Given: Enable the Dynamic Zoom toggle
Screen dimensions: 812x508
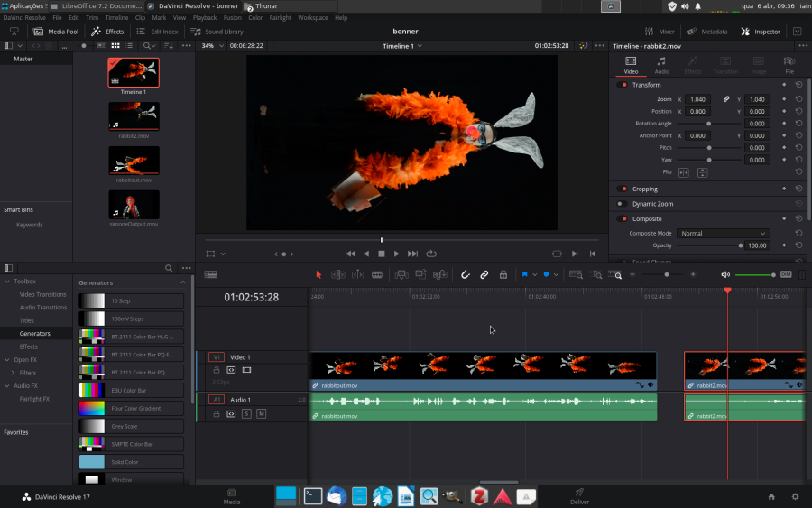Looking at the screenshot, I should point(622,204).
